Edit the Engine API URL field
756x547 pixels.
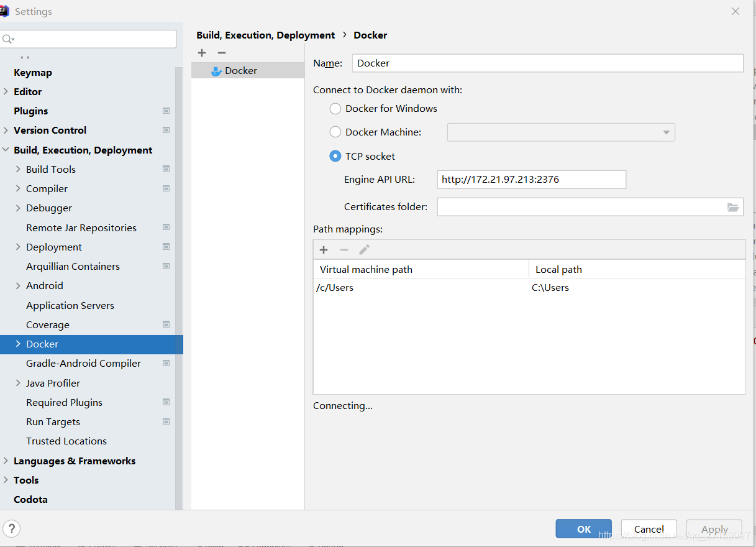coord(531,179)
